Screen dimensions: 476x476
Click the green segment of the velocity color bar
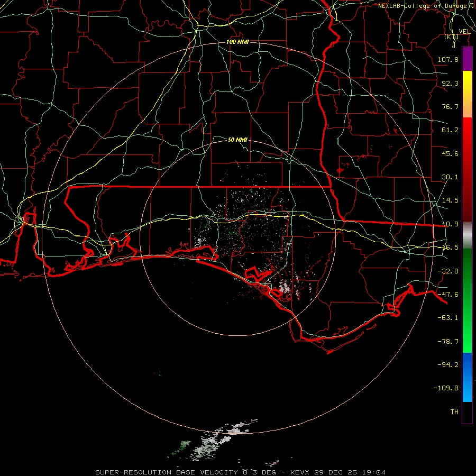pos(467,300)
